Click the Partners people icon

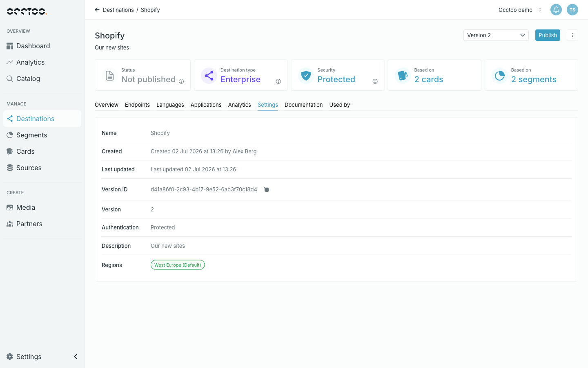tap(10, 224)
